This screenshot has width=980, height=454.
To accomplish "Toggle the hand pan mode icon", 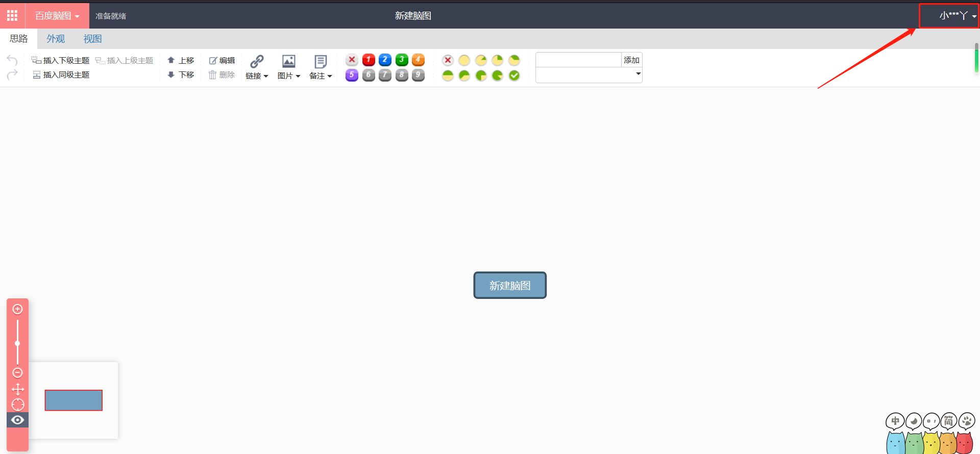I will pyautogui.click(x=17, y=389).
